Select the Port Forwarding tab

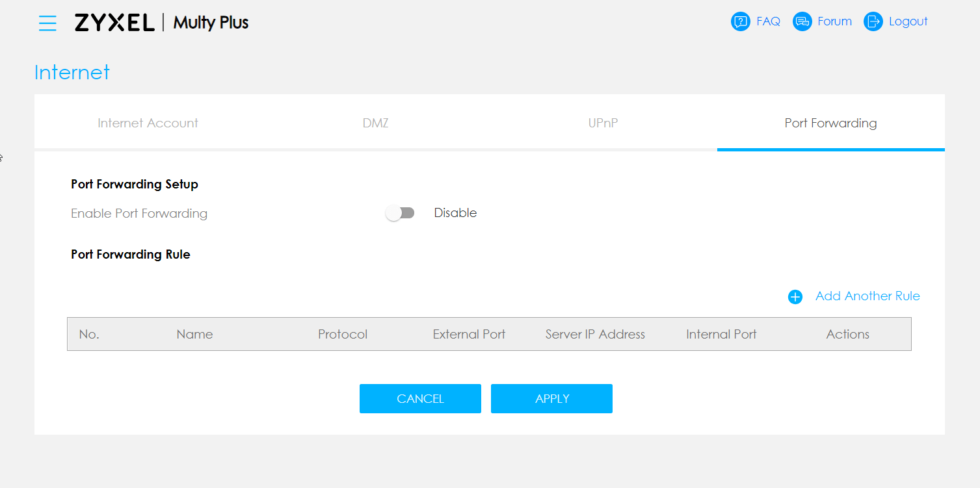click(830, 123)
